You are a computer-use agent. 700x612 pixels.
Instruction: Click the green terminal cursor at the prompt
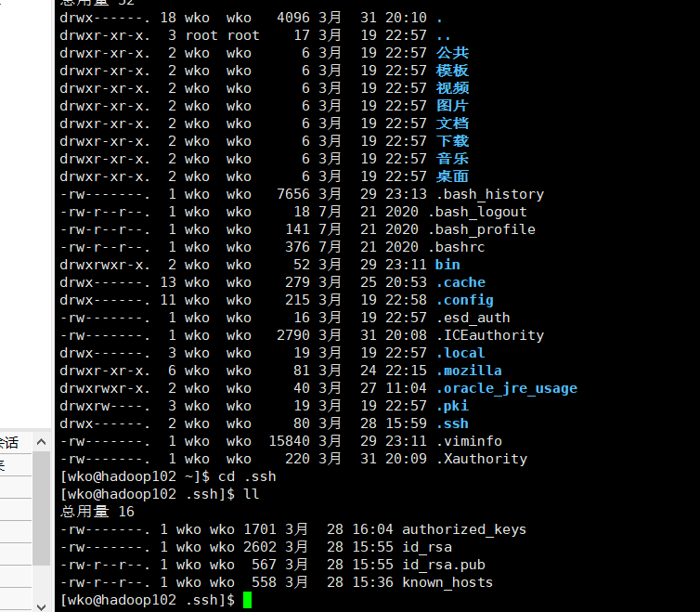point(247,600)
